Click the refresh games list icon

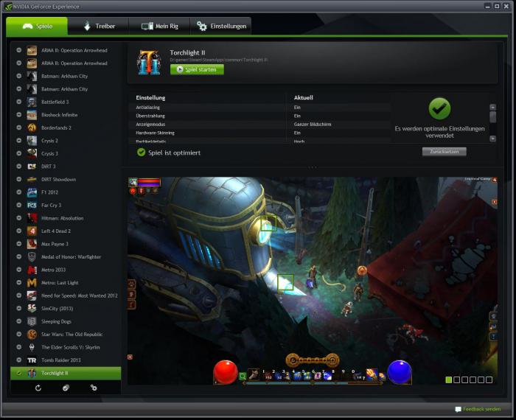click(x=38, y=388)
